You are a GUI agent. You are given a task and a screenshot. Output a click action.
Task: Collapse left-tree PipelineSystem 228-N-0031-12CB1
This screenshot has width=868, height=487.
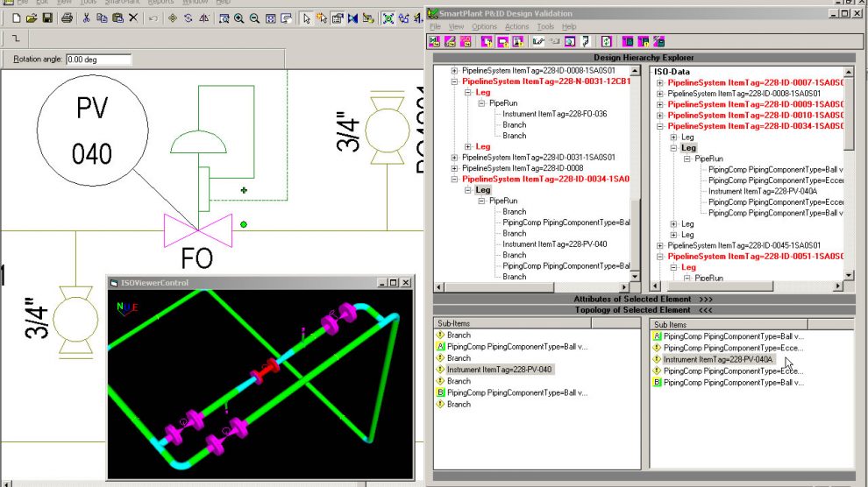point(454,81)
